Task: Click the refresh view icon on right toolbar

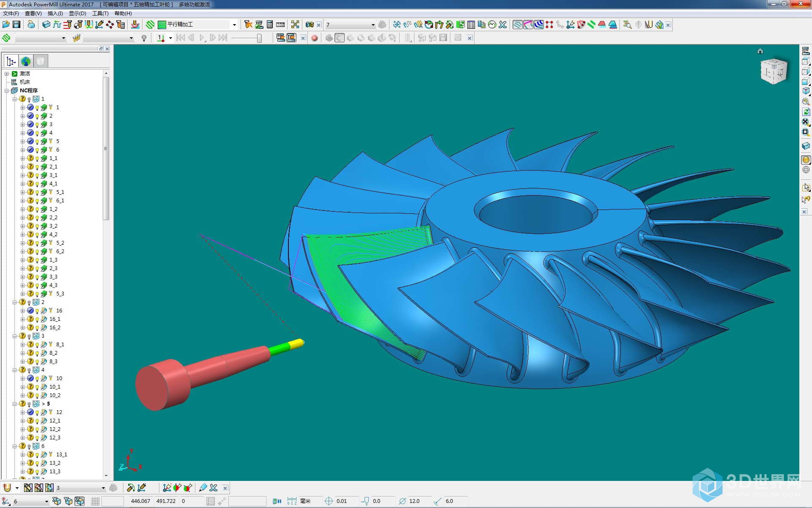Action: click(806, 112)
